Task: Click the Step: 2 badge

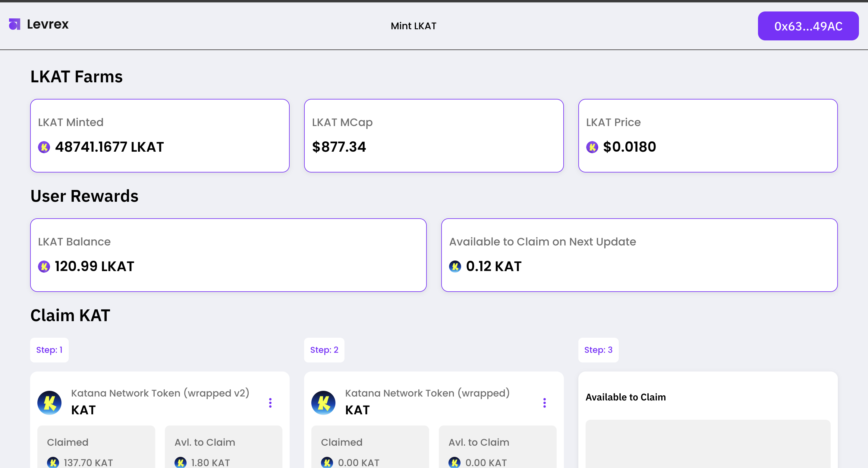Action: pos(324,350)
